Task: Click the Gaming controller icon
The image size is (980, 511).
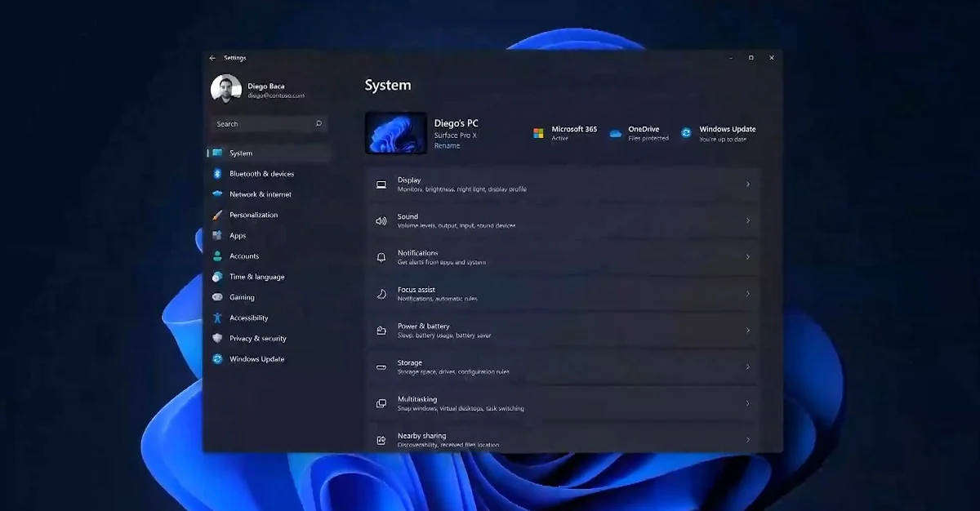Action: (x=217, y=297)
